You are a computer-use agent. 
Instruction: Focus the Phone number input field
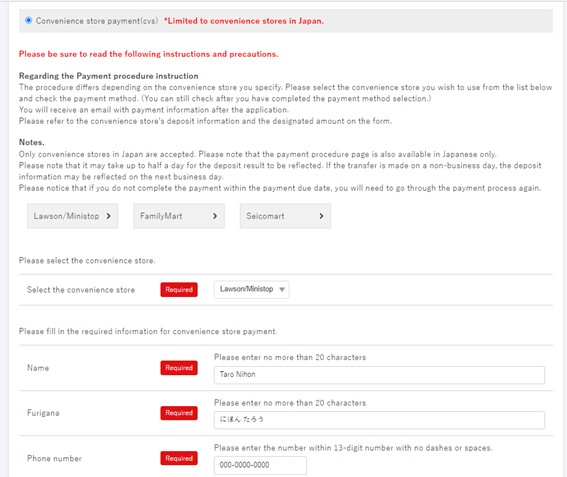pos(260,465)
